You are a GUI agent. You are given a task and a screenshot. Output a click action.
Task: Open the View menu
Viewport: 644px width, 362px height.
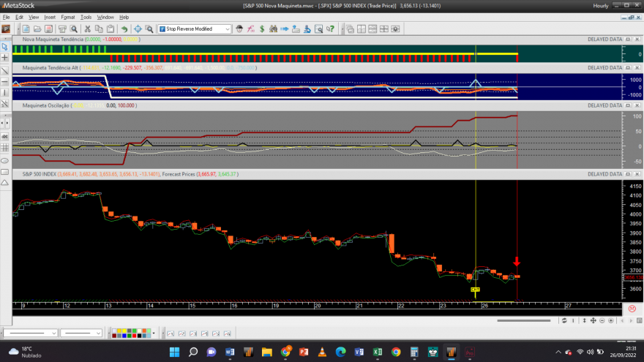point(34,18)
